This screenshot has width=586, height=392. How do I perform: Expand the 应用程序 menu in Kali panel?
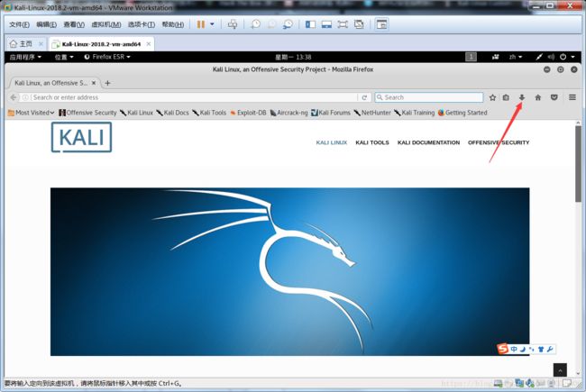(25, 57)
